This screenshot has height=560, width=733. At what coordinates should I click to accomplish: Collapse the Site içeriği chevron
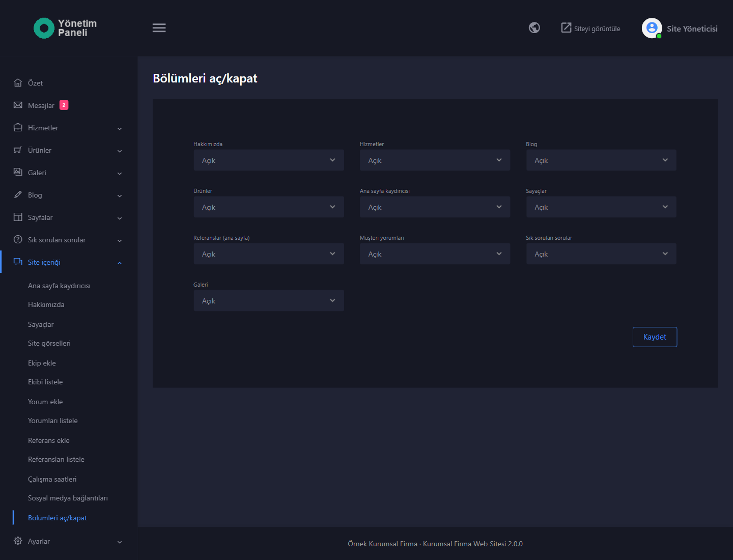(120, 263)
